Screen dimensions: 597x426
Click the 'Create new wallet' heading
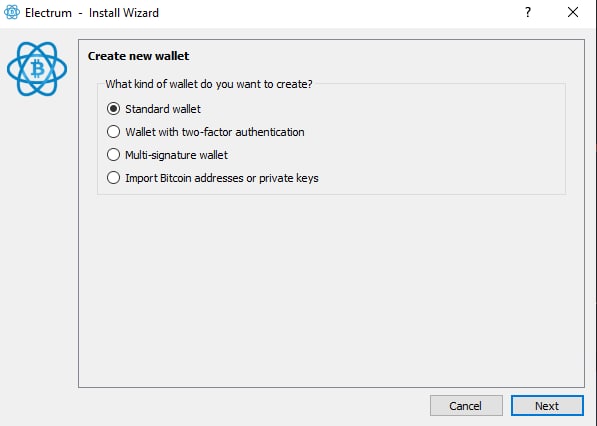139,56
